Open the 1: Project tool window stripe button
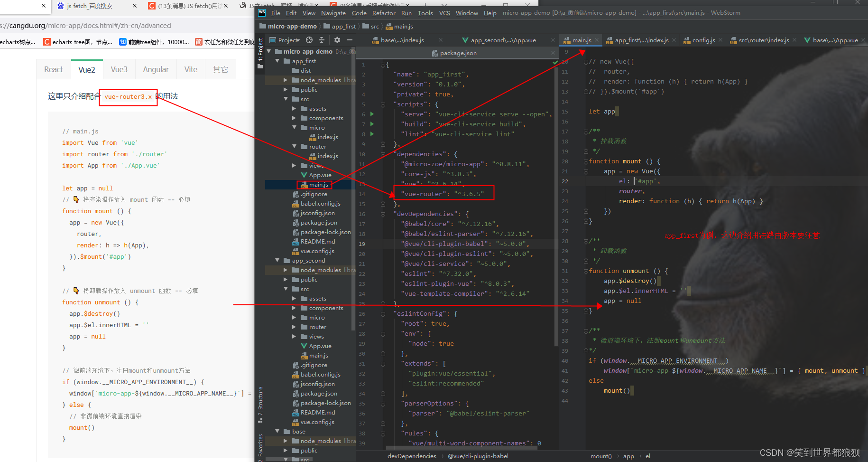Image resolution: width=868 pixels, height=462 pixels. click(x=260, y=53)
